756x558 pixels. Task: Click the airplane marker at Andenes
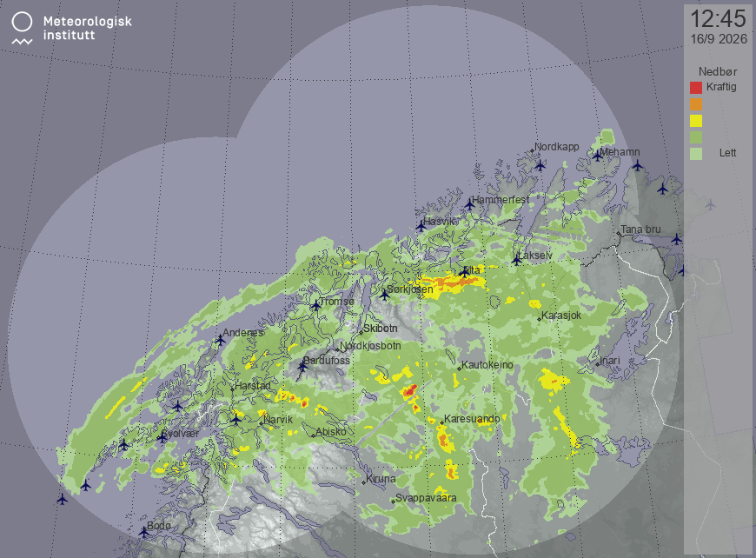coord(221,340)
